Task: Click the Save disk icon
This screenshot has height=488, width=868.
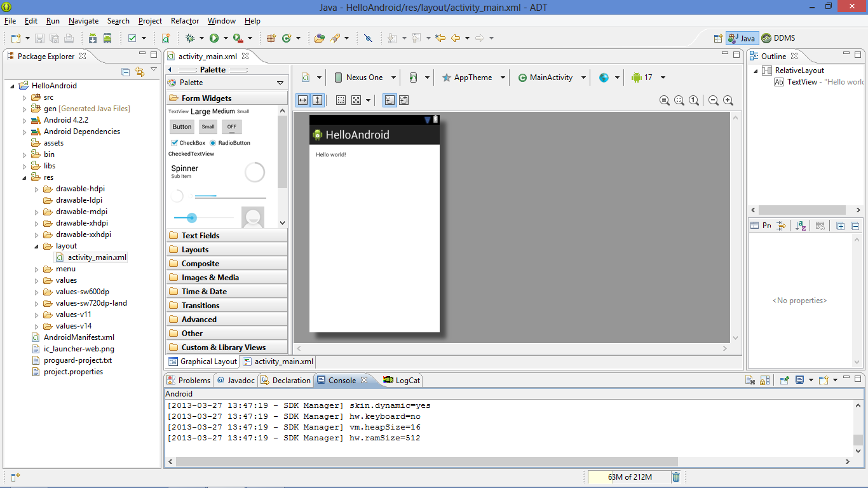Action: pos(39,38)
